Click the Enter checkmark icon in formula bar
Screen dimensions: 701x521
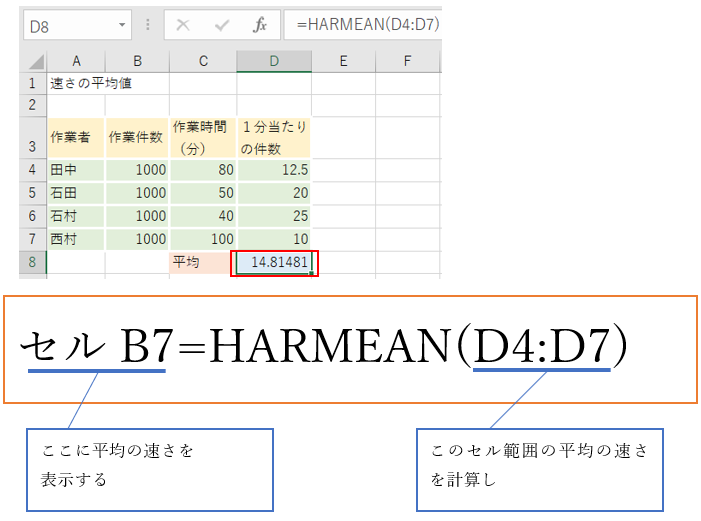[221, 25]
